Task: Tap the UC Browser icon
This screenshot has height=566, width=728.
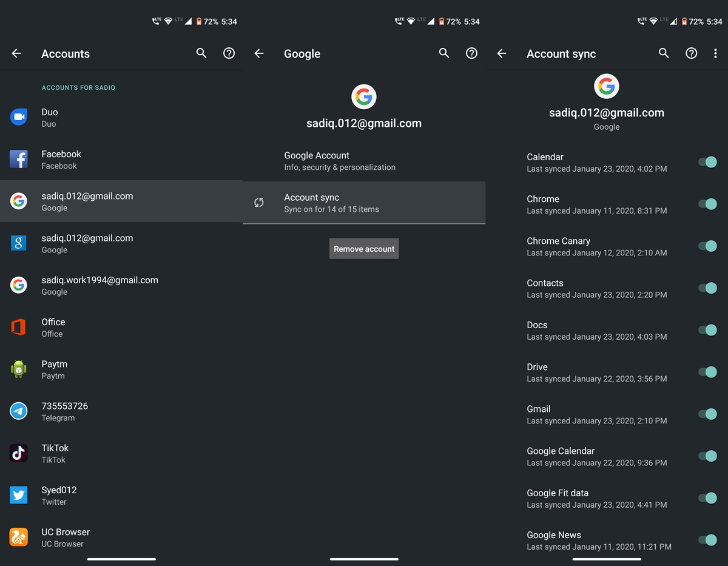Action: pos(19,537)
